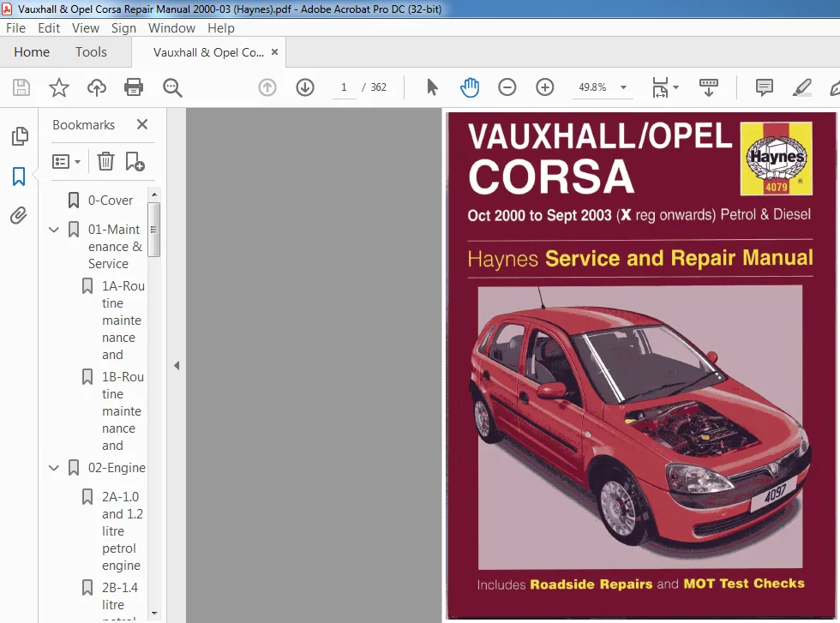Open the 01-Maintenance & Service bookmark
The image size is (840, 623).
[x=115, y=247]
